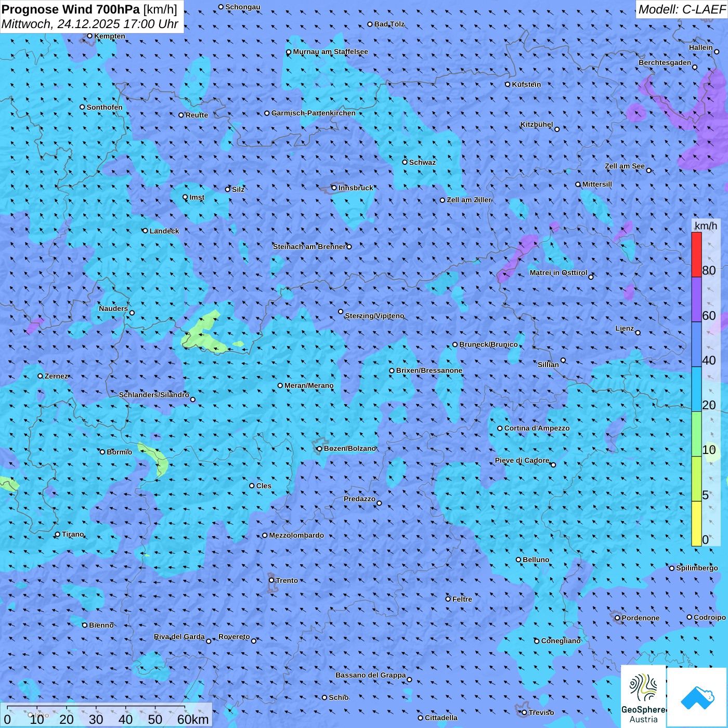Click the GeoSphere Austria logo
This screenshot has width=728, height=728.
pos(643,696)
